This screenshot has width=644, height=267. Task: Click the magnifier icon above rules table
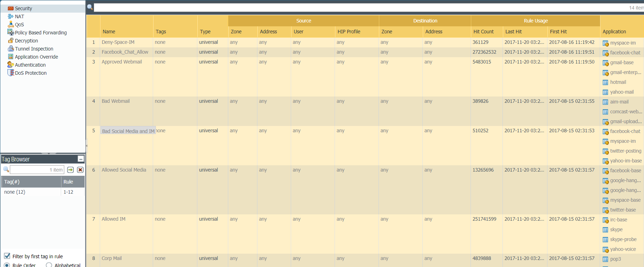coord(90,7)
